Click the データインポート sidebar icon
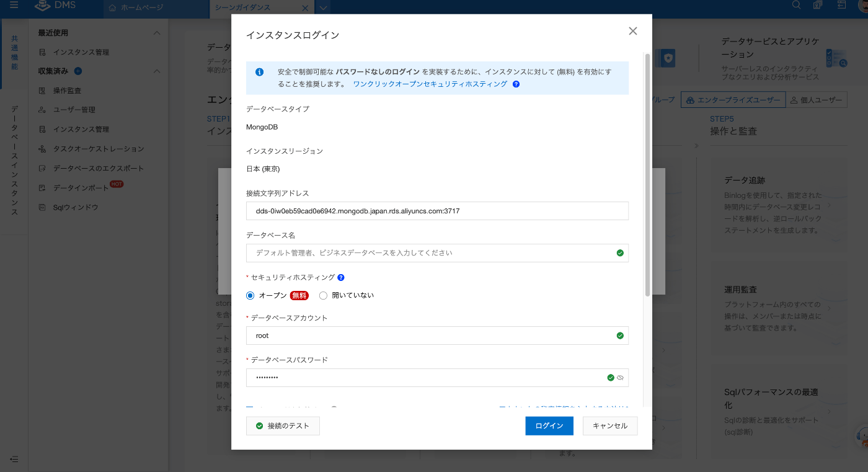Image resolution: width=868 pixels, height=472 pixels. click(42, 188)
